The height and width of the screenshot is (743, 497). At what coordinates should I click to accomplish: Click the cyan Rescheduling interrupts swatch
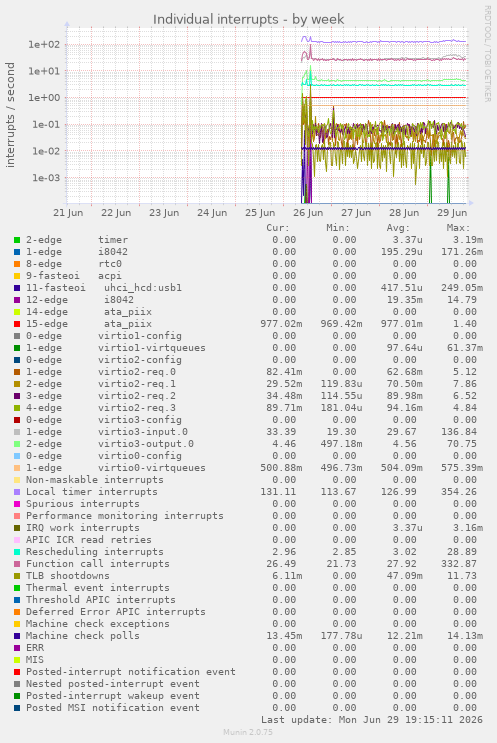[17, 552]
